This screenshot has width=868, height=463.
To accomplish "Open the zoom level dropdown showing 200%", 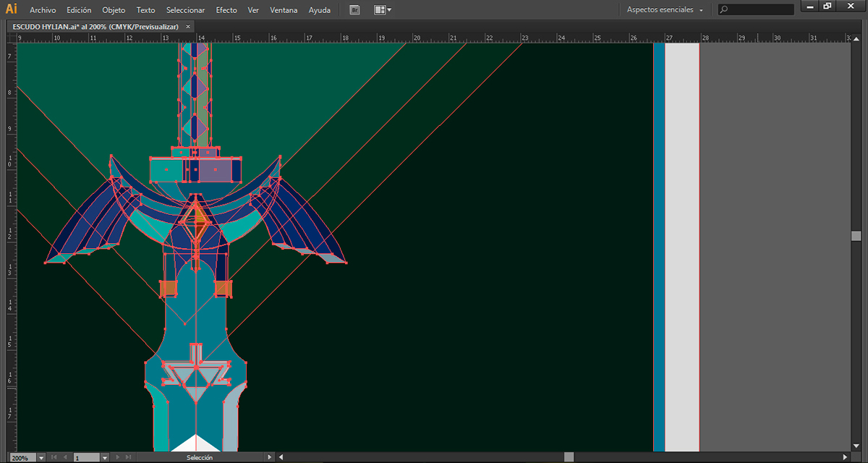I will tap(41, 456).
